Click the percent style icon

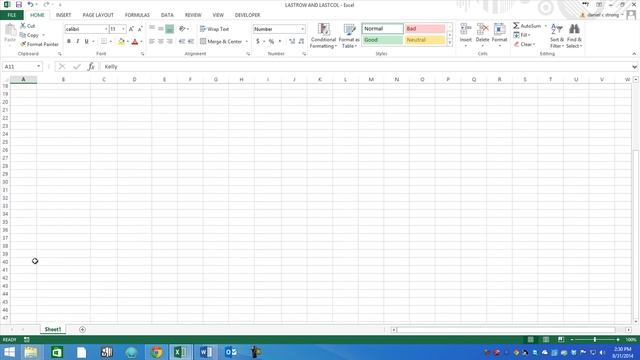click(x=271, y=41)
